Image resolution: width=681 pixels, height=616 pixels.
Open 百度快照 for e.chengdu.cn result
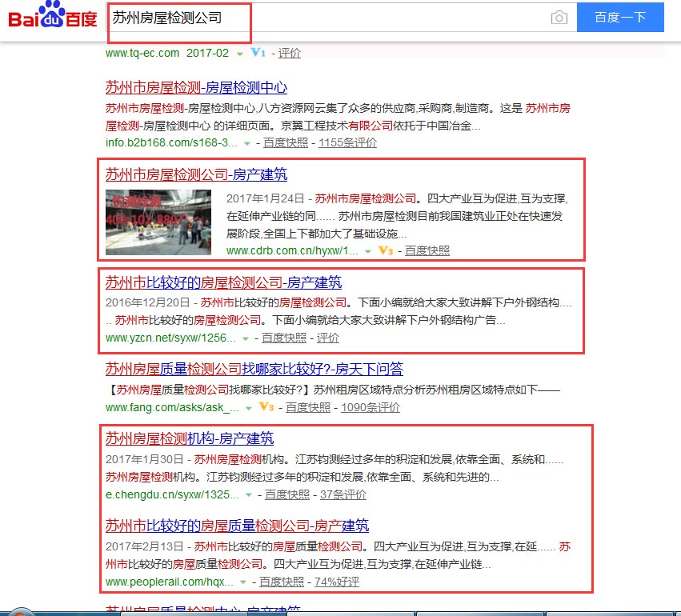287,494
